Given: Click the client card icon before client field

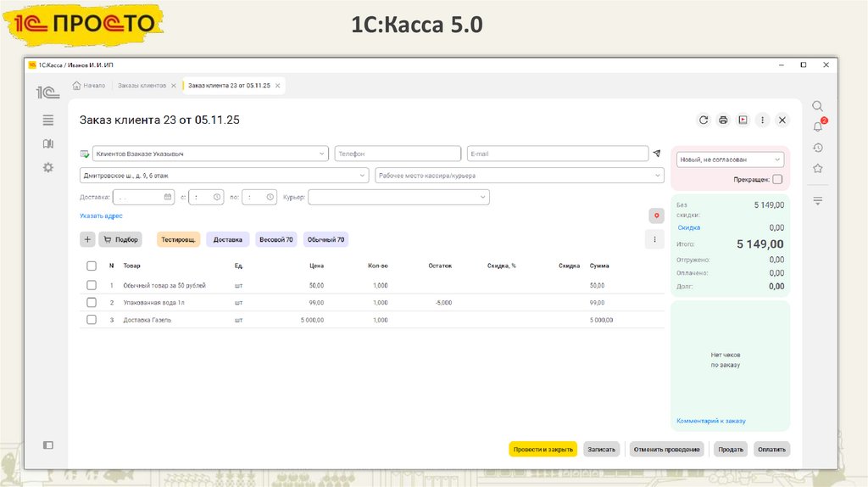Looking at the screenshot, I should (85, 154).
